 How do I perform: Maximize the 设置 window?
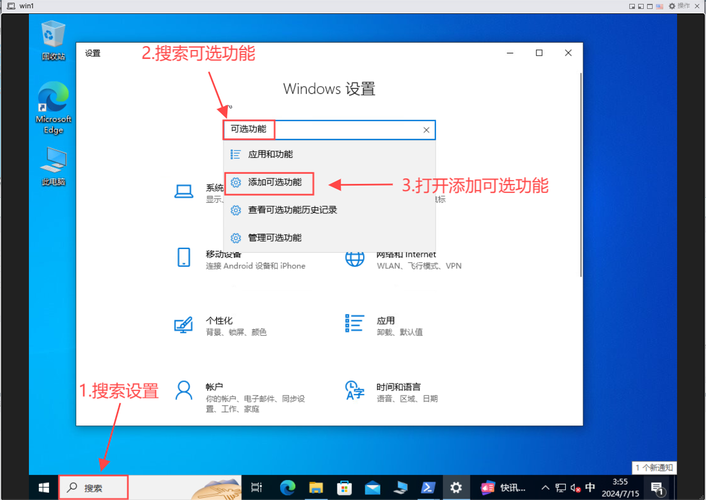point(539,53)
